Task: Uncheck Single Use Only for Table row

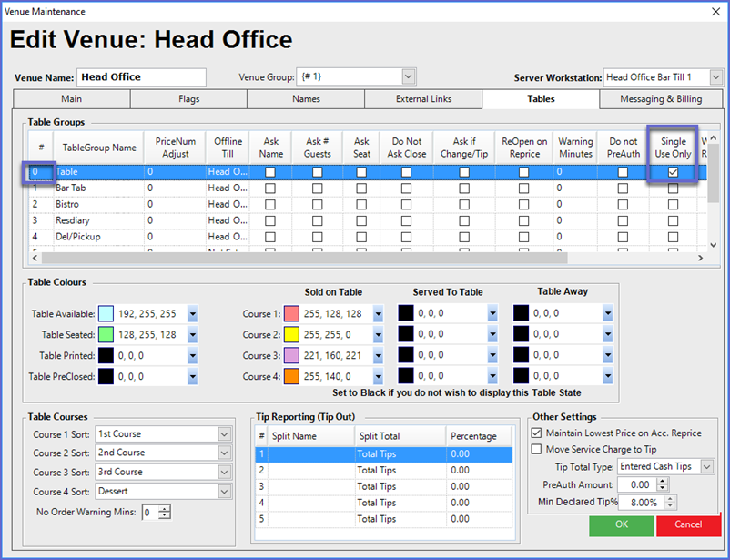Action: (673, 171)
